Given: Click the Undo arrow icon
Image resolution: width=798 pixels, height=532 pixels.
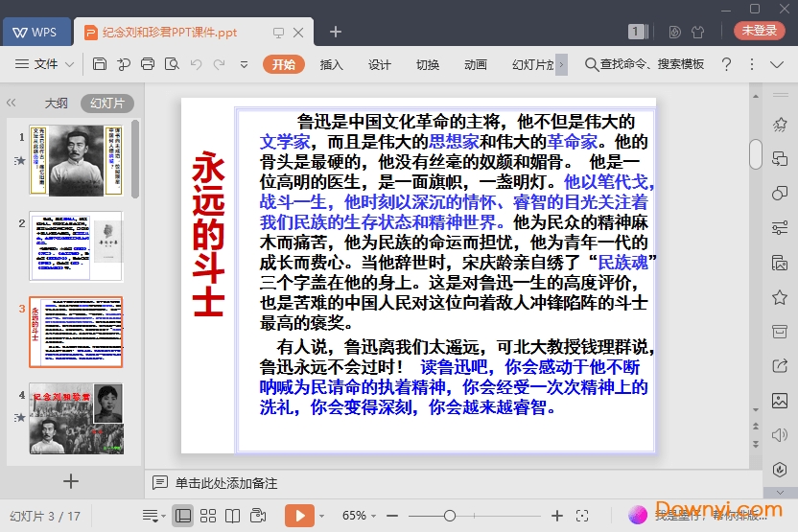Looking at the screenshot, I should [196, 64].
